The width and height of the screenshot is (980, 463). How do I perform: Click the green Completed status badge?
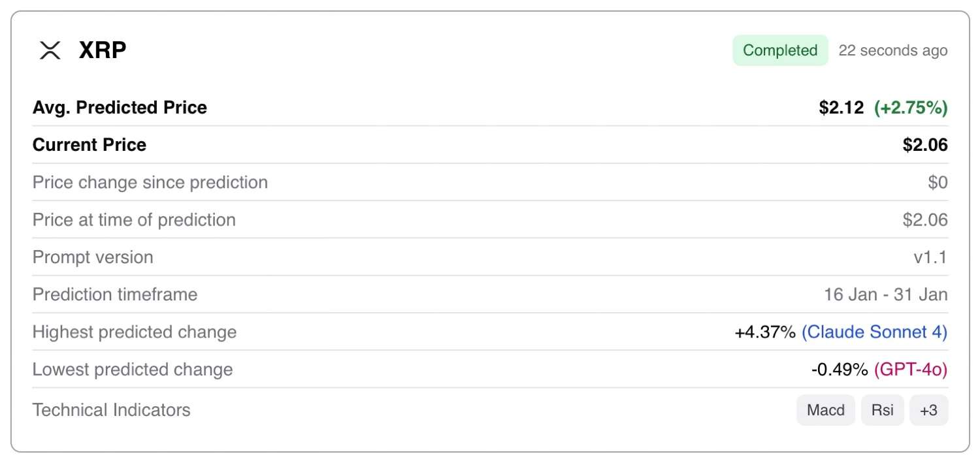(x=780, y=50)
